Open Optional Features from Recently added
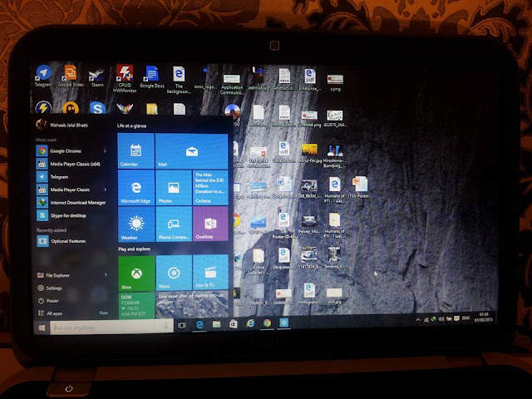This screenshot has width=532, height=399. (x=72, y=241)
